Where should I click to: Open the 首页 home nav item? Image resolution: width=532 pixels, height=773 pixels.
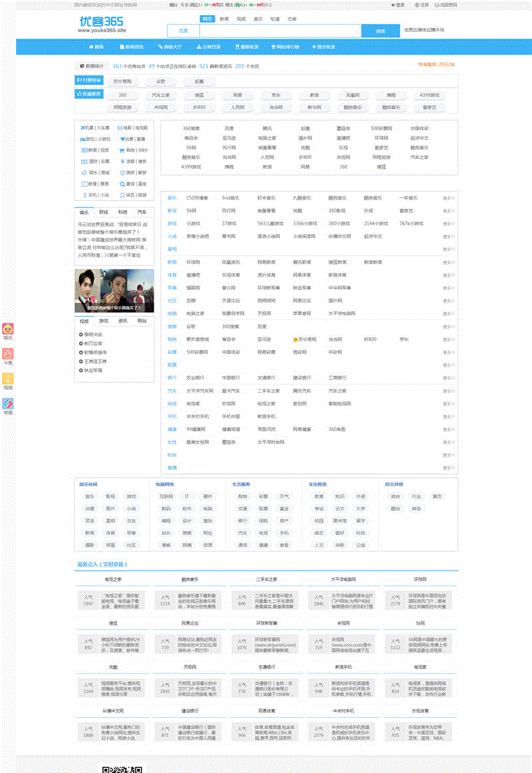(x=96, y=47)
